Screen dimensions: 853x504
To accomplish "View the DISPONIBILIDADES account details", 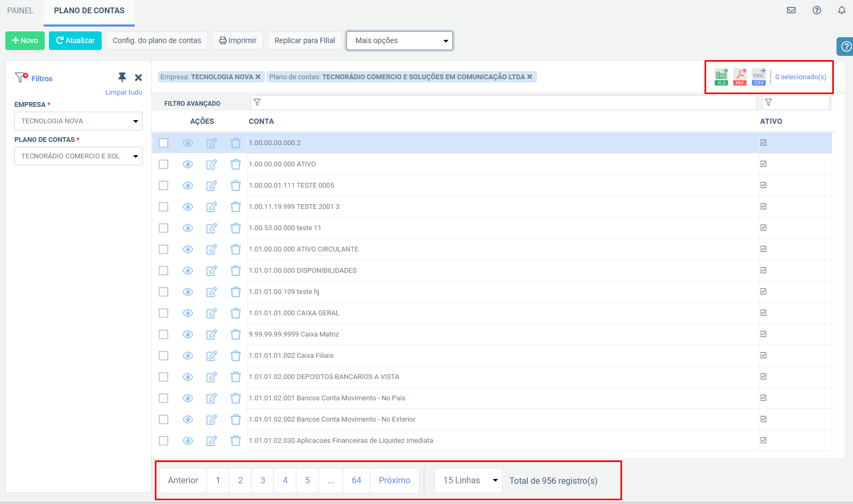I will (x=188, y=271).
